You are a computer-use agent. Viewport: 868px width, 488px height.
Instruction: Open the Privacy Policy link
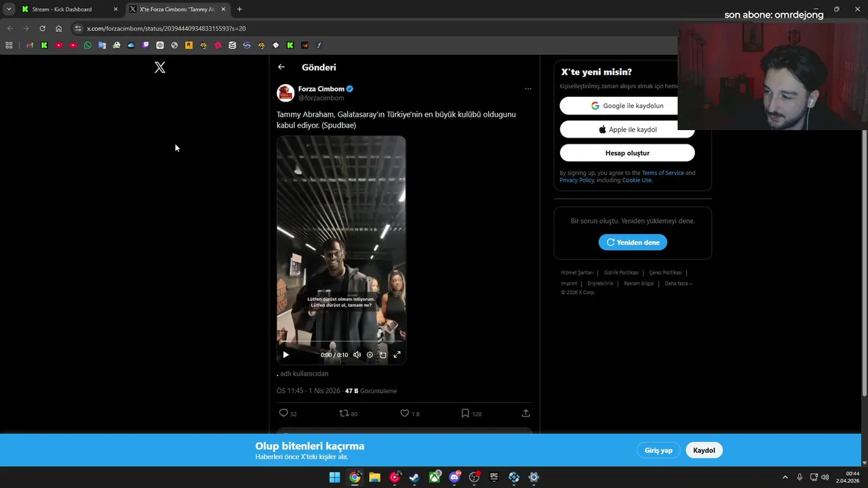click(x=576, y=180)
